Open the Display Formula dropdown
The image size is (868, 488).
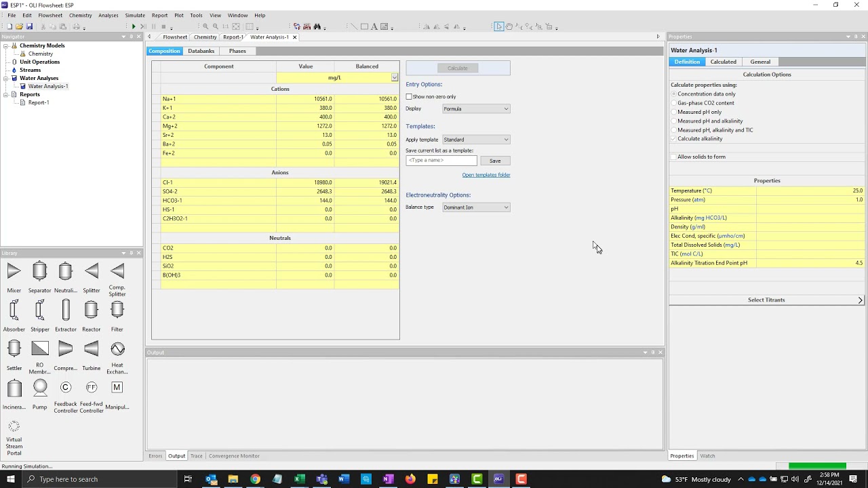point(476,108)
